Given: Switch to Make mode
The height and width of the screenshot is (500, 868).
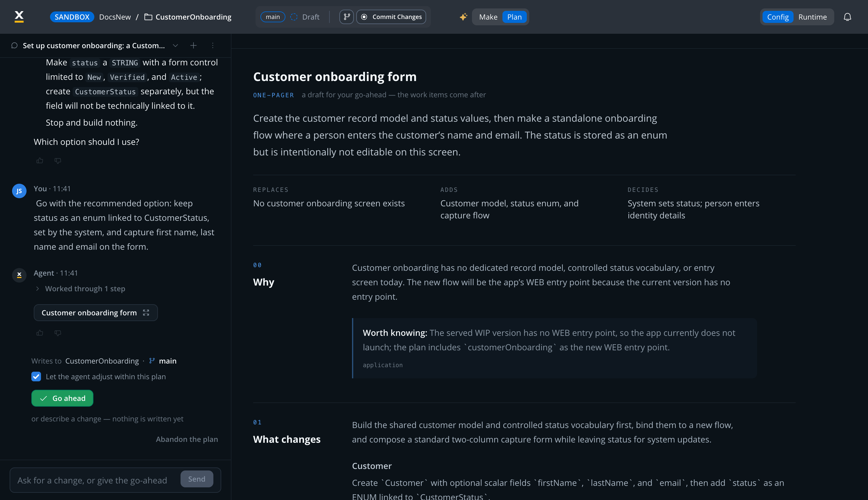Looking at the screenshot, I should [x=488, y=17].
